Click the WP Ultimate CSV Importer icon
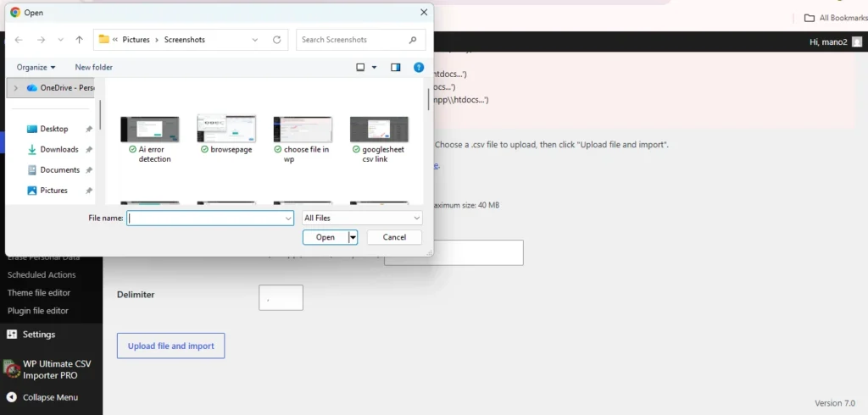This screenshot has width=868, height=415. (10, 369)
